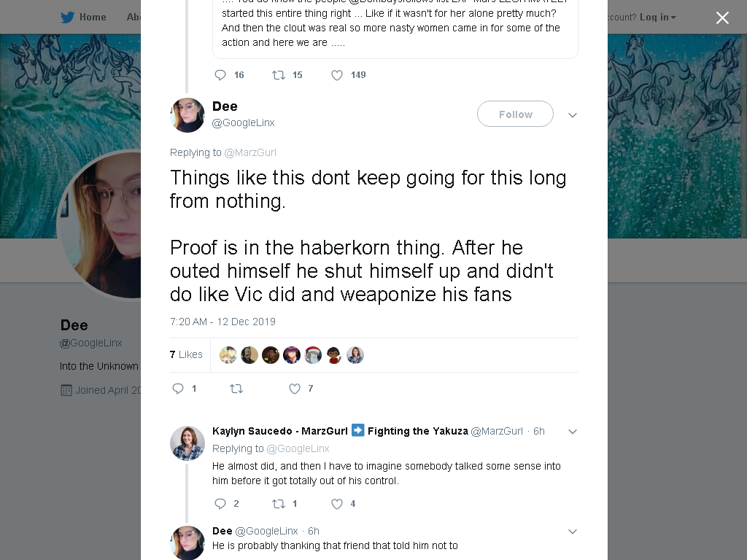Like Dee's tweet with 7 likes
The height and width of the screenshot is (560, 747).
click(295, 389)
